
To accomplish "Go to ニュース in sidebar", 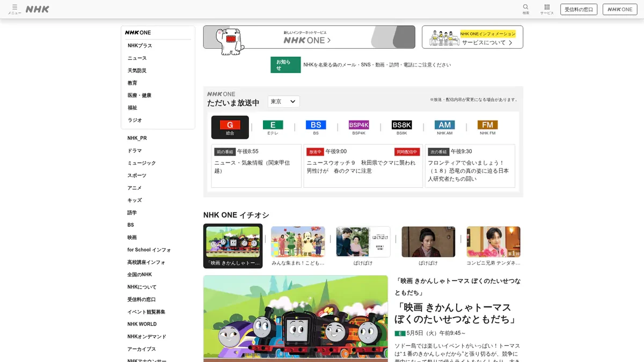I will click(137, 58).
